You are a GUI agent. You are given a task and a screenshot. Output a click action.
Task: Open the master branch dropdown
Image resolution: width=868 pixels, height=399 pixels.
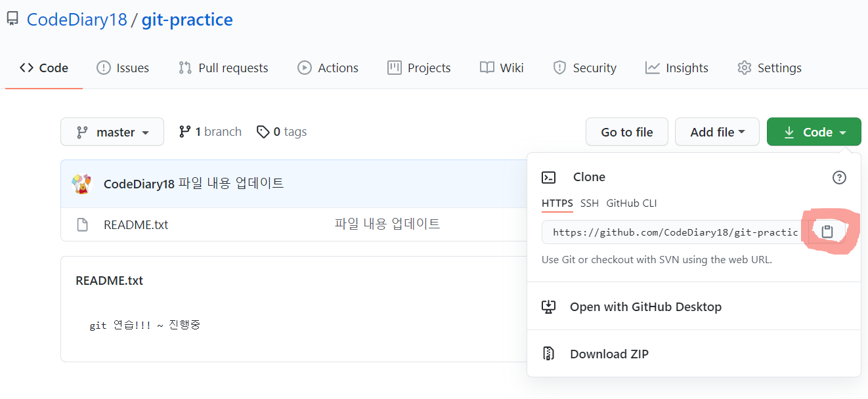[x=112, y=132]
